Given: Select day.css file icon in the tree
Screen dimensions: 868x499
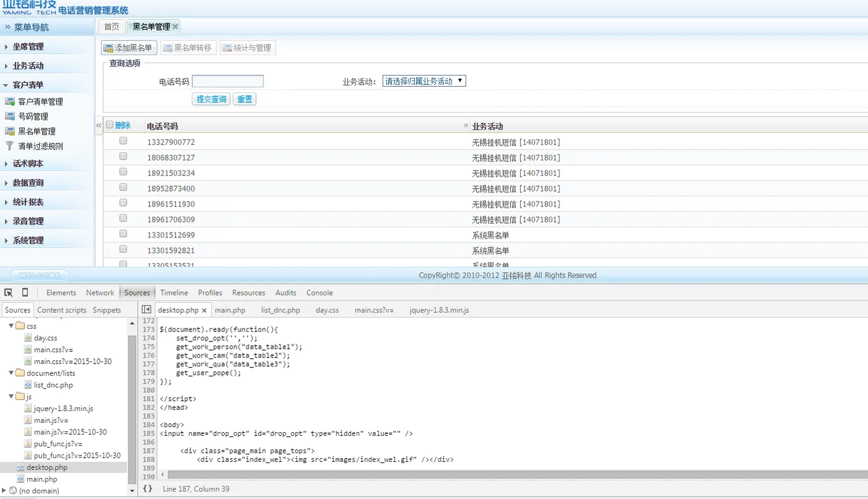Looking at the screenshot, I should coord(28,338).
